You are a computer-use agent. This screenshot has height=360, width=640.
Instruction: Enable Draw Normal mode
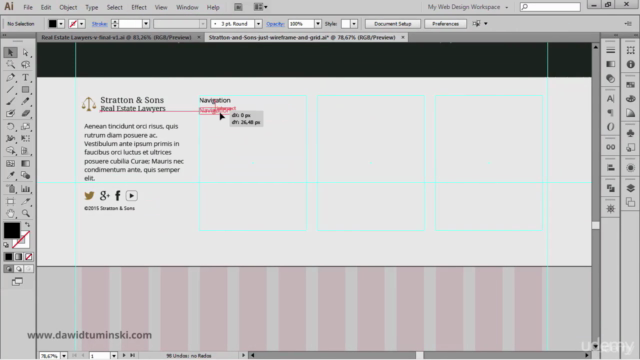tap(9, 269)
